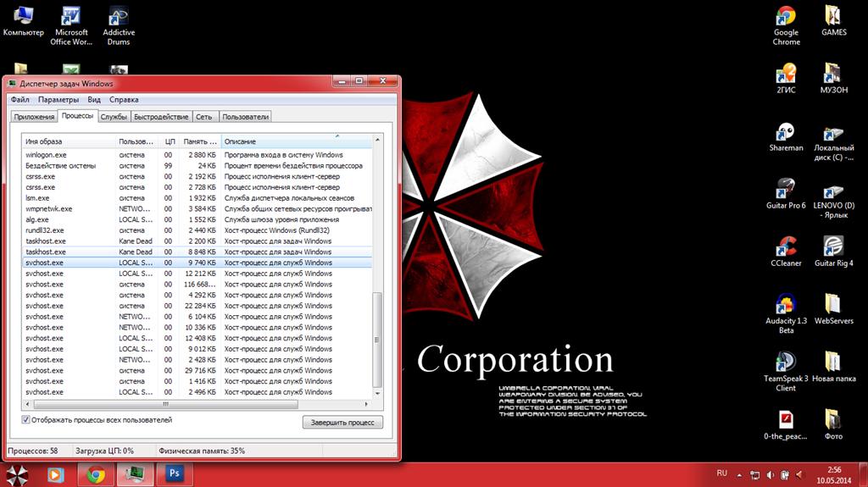Click the scroll-up arrow of process list
868x487 pixels.
click(377, 140)
